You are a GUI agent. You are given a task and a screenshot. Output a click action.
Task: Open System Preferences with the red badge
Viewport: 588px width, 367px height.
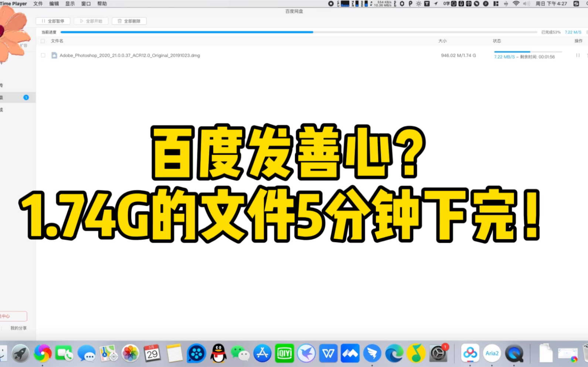point(438,353)
